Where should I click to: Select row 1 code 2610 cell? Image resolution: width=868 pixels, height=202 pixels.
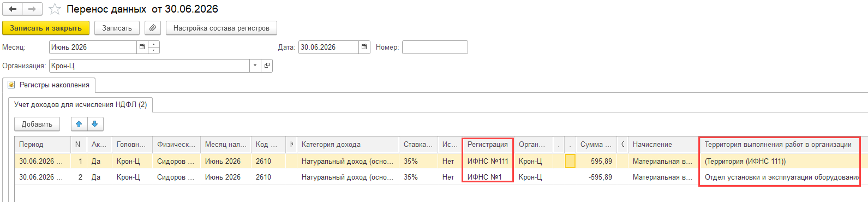(x=268, y=161)
